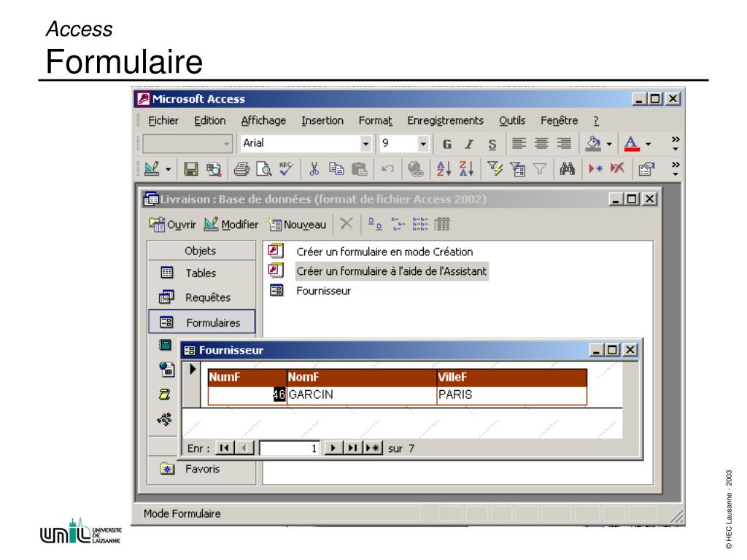Center the text alignment
Viewport: 747px width, 560px height.
(x=541, y=144)
